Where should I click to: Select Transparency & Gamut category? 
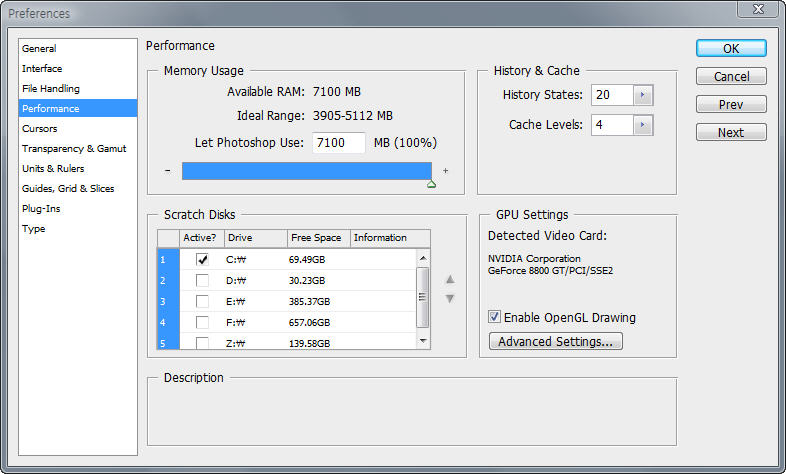tap(74, 148)
